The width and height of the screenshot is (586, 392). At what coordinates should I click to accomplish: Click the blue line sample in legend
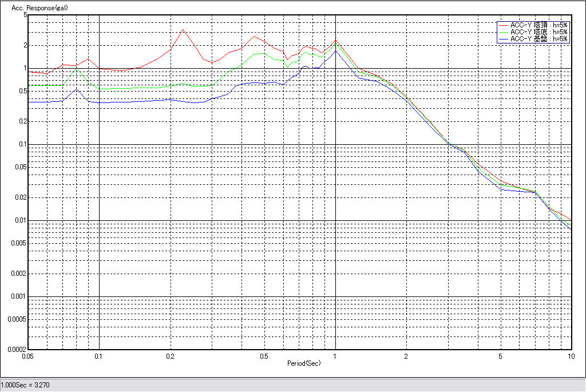(504, 39)
